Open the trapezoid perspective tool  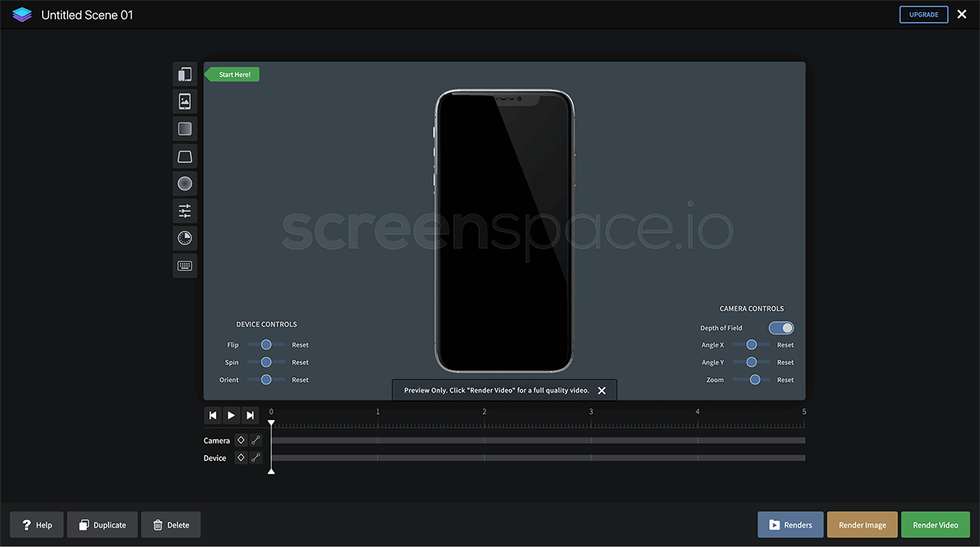click(185, 157)
